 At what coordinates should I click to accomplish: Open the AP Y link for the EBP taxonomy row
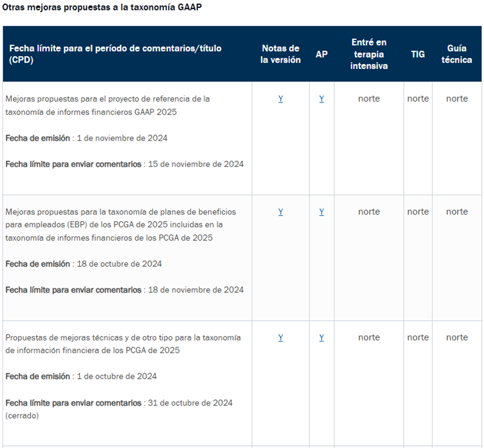pos(322,212)
